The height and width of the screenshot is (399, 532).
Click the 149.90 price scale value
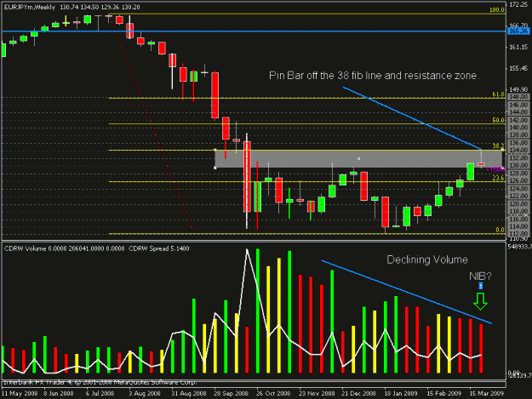point(518,90)
